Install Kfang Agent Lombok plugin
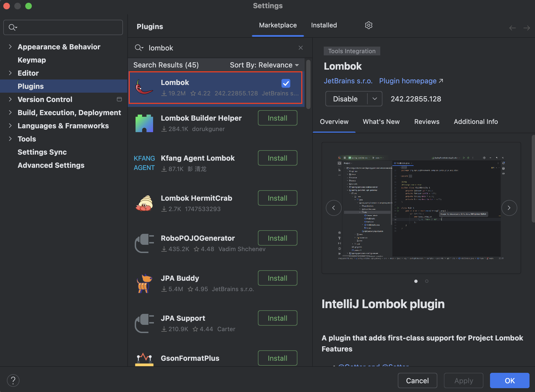This screenshot has width=535, height=392. pyautogui.click(x=277, y=158)
